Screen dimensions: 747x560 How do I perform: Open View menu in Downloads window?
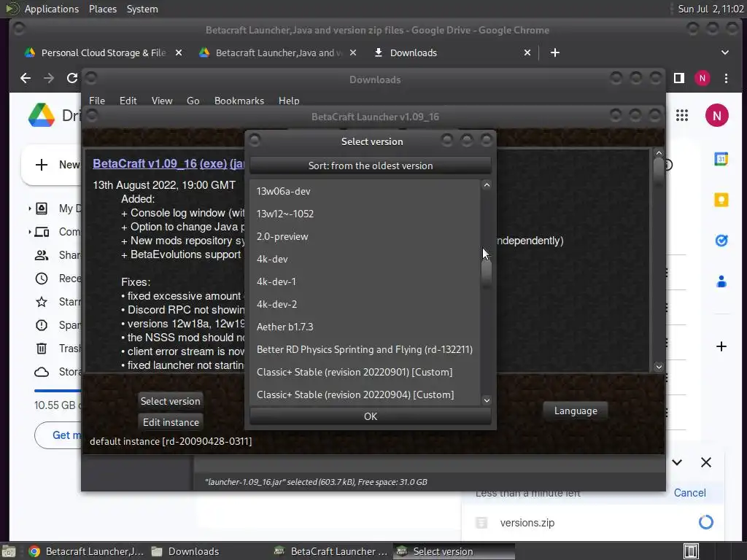pos(161,101)
